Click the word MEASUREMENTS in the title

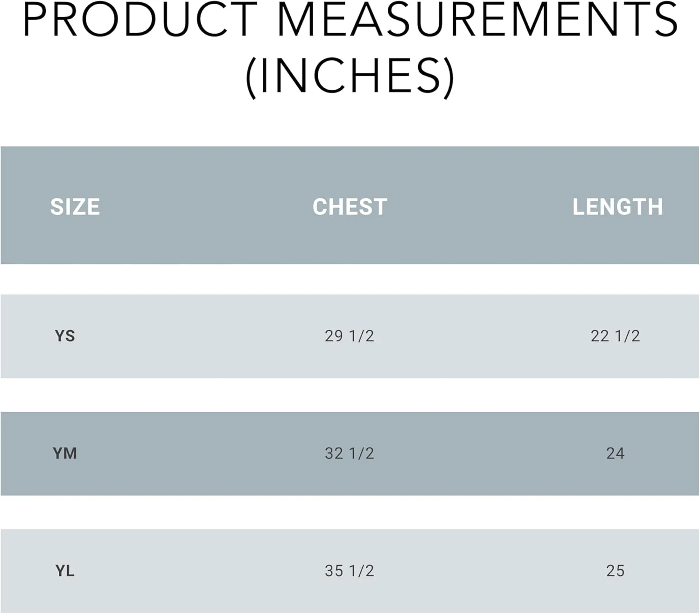[x=477, y=20]
